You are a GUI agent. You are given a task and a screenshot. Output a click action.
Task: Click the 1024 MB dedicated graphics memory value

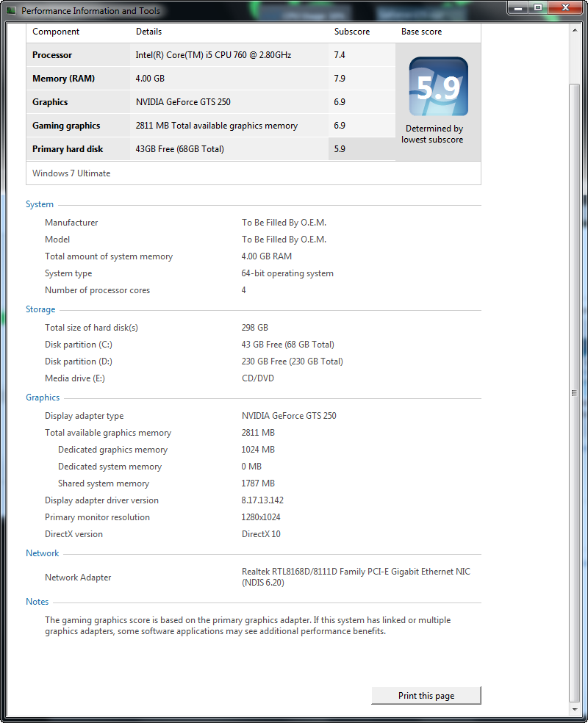coord(258,450)
